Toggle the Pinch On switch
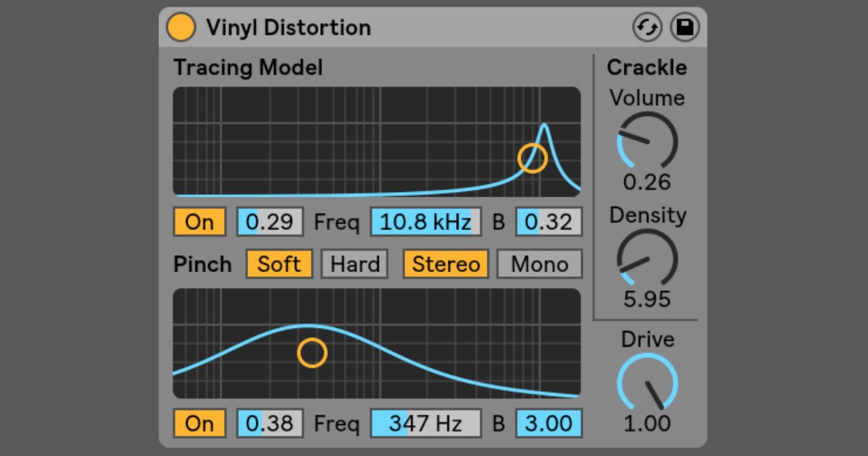868x456 pixels. (200, 423)
